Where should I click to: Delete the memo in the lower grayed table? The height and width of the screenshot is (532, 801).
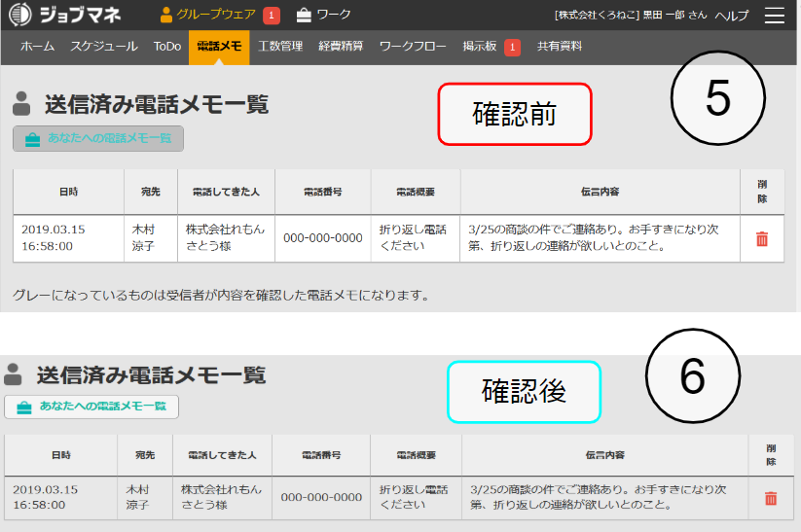(771, 498)
